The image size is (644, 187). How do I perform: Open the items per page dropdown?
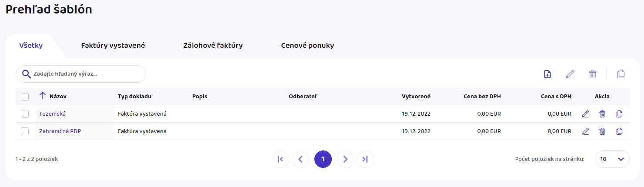pyautogui.click(x=612, y=159)
